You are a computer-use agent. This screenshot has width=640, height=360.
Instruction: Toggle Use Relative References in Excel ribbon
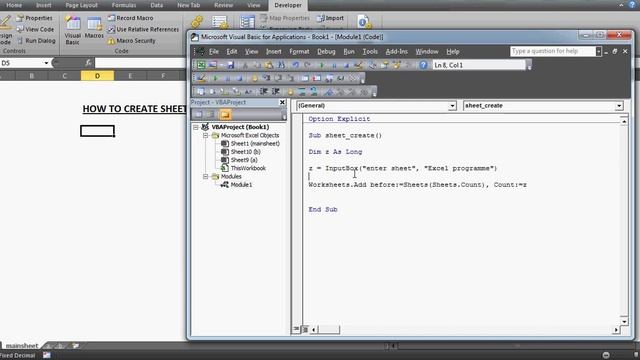click(143, 29)
